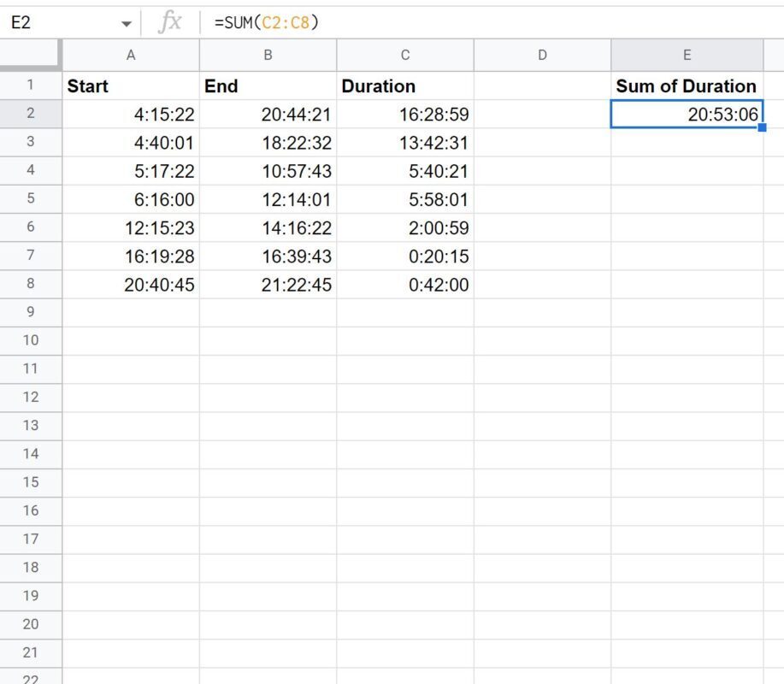This screenshot has width=784, height=684.
Task: Select cell with start time 12:15:23
Action: point(131,228)
